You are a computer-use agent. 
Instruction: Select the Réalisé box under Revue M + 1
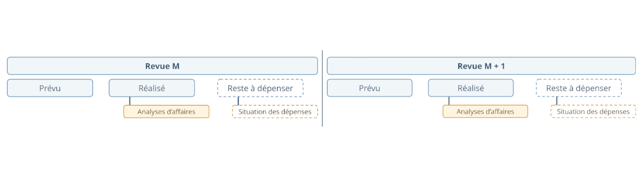[471, 88]
